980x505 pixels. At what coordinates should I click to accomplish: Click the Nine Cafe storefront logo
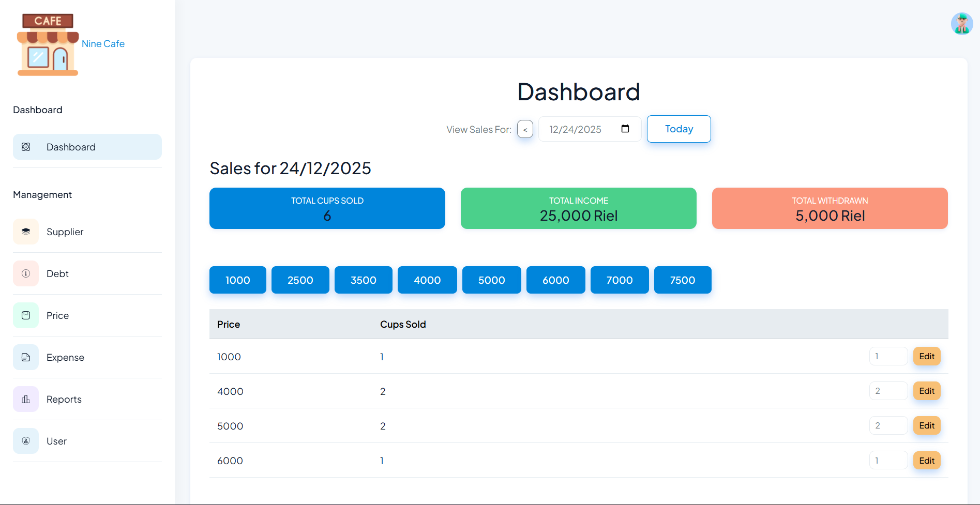47,43
